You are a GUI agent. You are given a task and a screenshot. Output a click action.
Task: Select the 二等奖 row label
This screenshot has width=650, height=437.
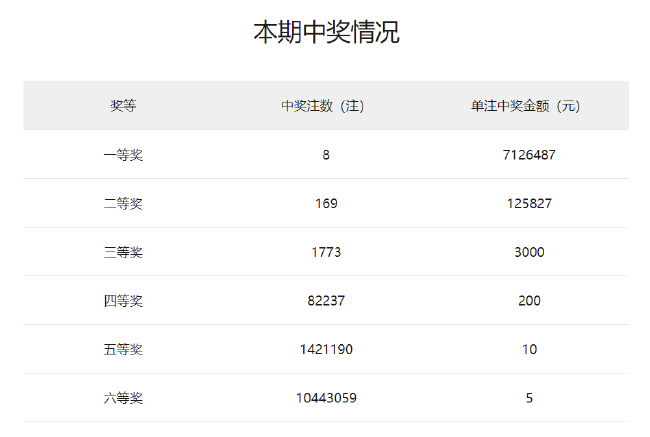click(x=123, y=204)
